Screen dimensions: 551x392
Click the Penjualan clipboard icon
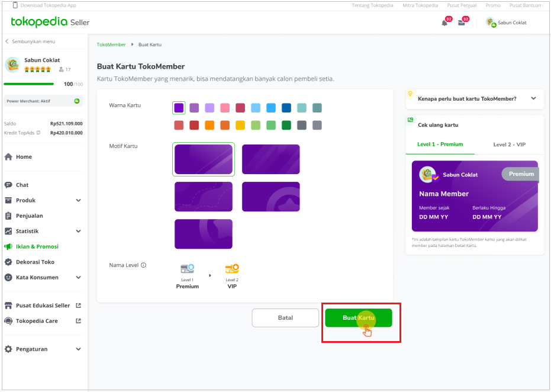8,216
